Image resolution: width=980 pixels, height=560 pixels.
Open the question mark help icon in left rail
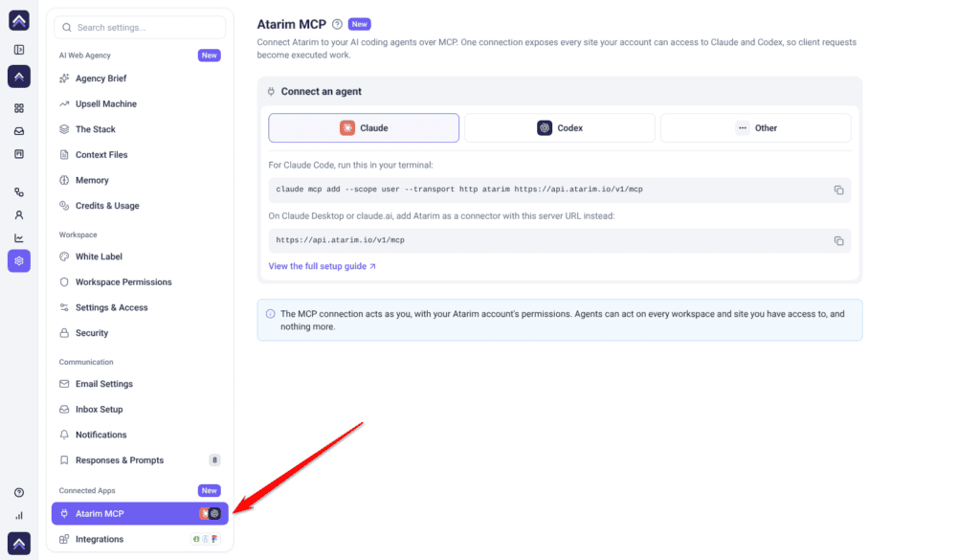click(19, 492)
